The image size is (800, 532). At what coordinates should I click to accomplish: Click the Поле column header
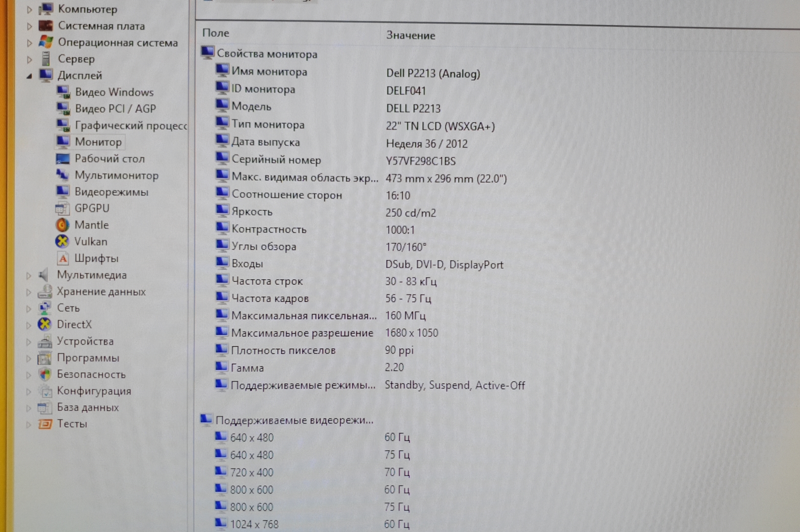point(216,33)
